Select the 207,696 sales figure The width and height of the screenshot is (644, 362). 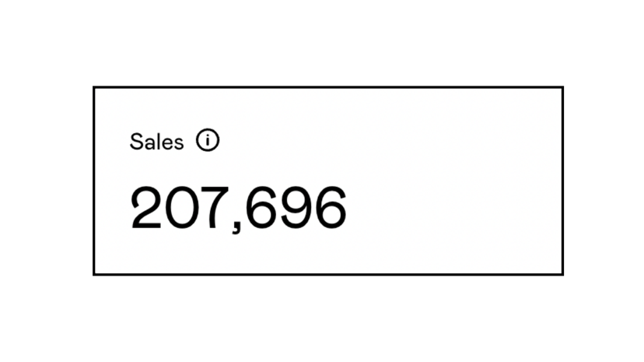pos(238,209)
